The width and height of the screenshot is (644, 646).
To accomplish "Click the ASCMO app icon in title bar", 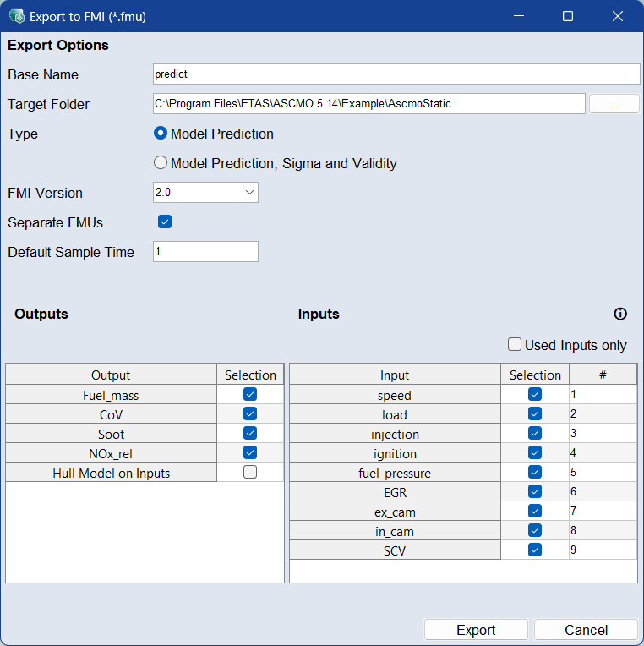I will [x=16, y=16].
